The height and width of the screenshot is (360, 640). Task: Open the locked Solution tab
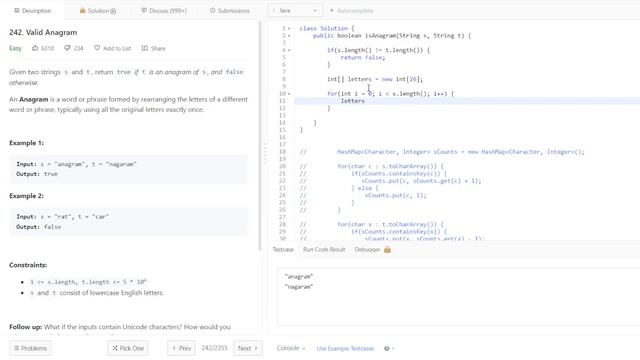point(98,11)
